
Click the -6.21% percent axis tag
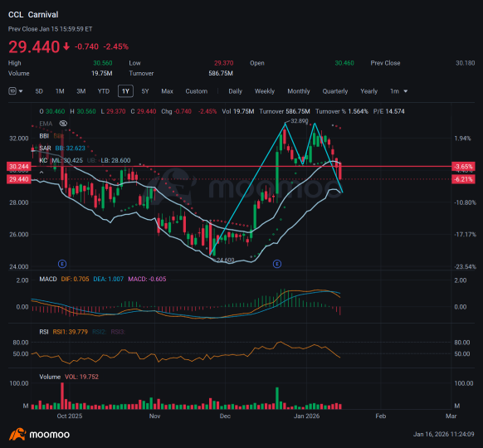(x=463, y=179)
